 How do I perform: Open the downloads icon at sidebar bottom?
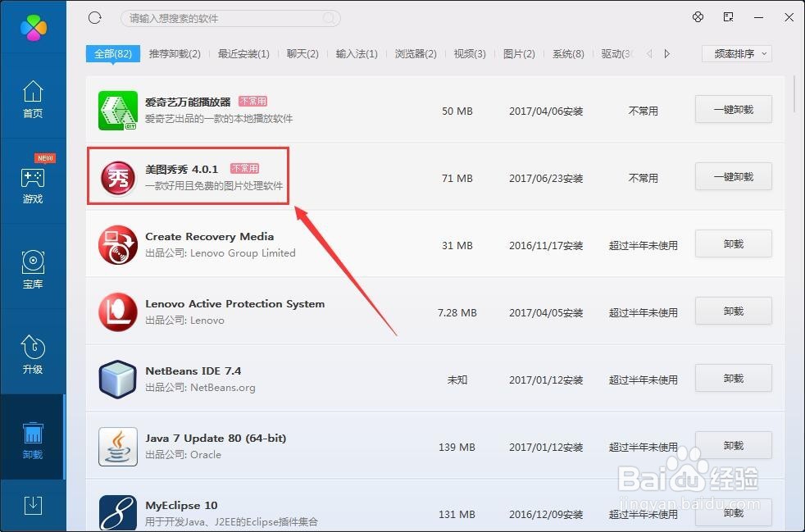coord(33,505)
